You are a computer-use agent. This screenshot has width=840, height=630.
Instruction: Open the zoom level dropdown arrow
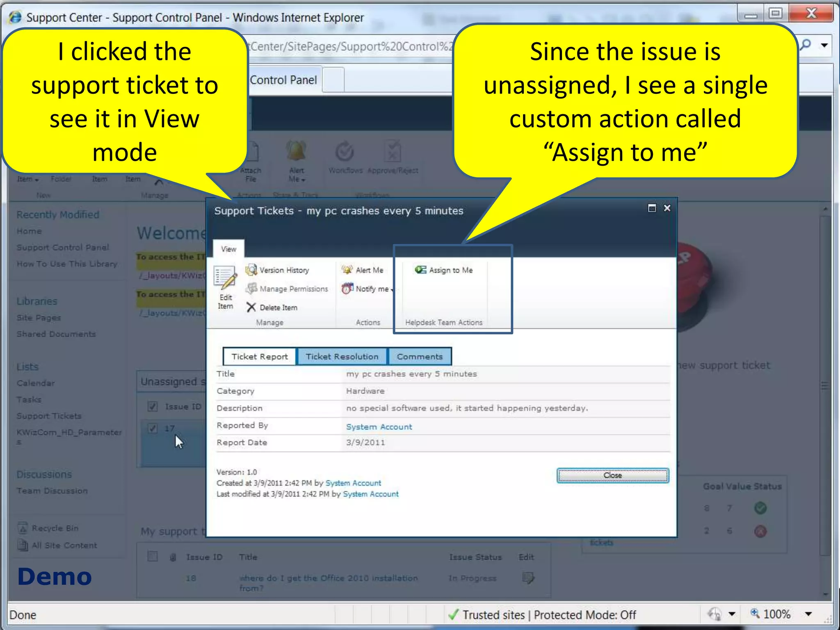click(808, 614)
